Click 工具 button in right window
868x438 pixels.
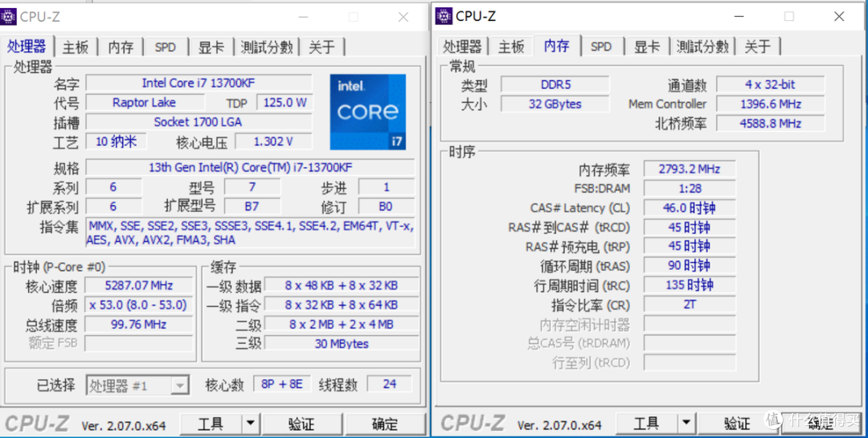[646, 424]
